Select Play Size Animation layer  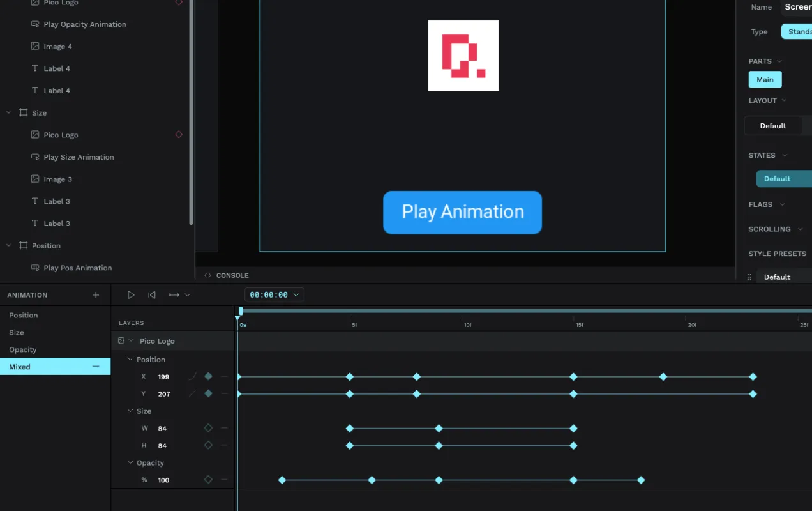pos(79,157)
